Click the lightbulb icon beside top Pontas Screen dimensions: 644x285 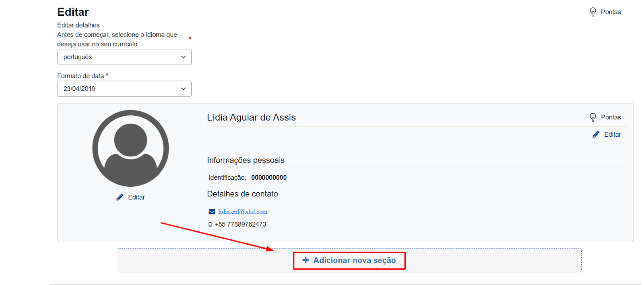click(592, 12)
